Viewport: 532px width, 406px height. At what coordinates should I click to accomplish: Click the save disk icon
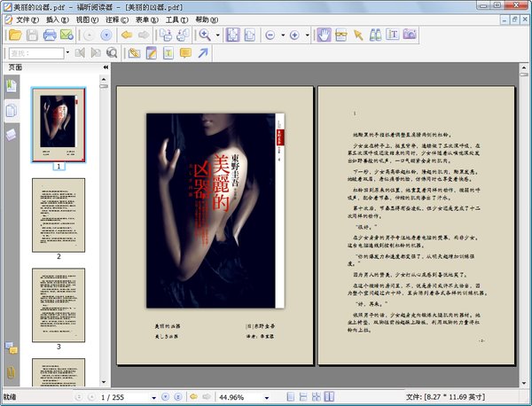tap(32, 35)
